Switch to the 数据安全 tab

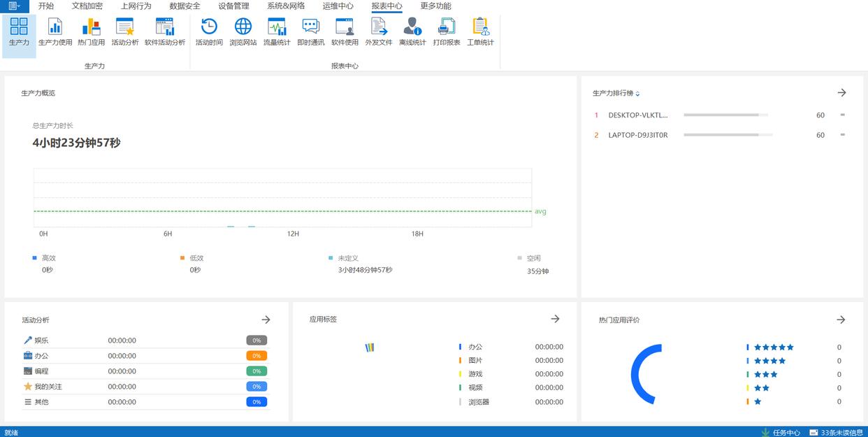(x=185, y=6)
